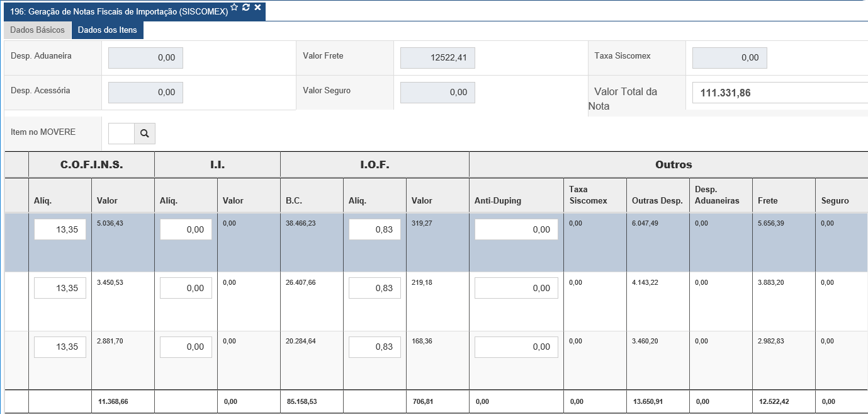Click the I.O.F. group header
Viewport: 868px width, 414px height.
point(375,164)
